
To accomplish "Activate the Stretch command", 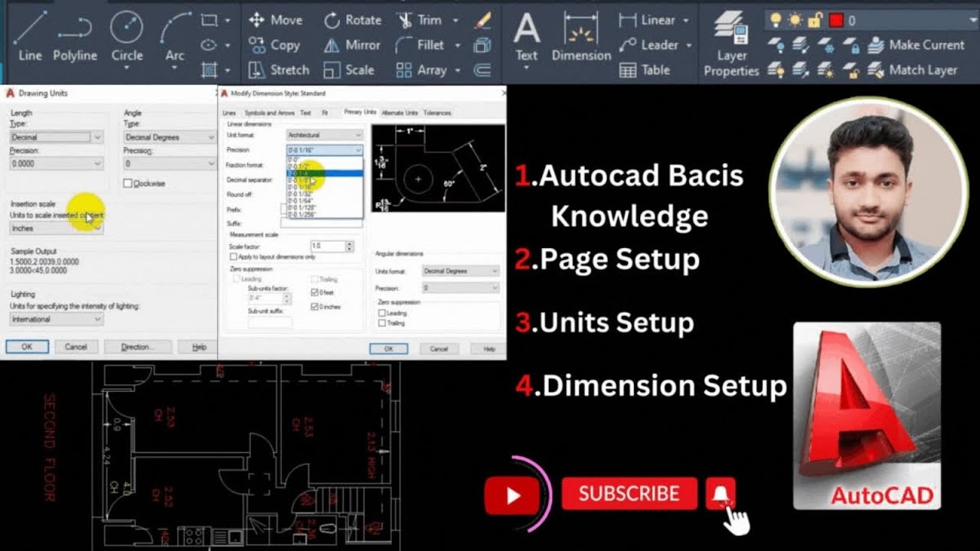I will 279,70.
